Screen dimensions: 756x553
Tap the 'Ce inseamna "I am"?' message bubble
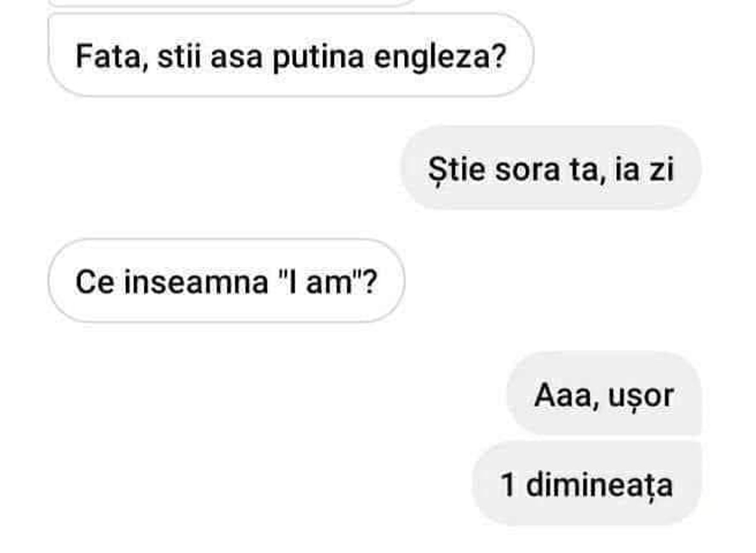[x=226, y=281]
